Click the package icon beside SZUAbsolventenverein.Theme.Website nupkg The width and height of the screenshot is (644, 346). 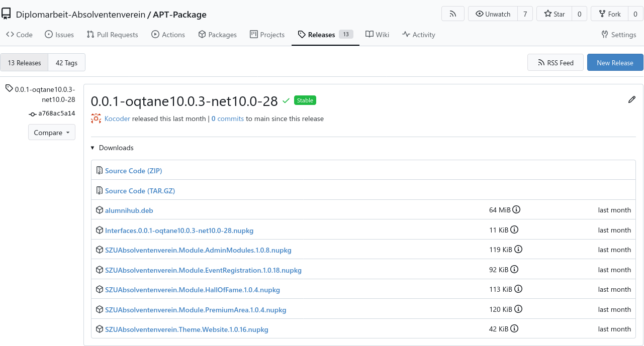click(99, 328)
